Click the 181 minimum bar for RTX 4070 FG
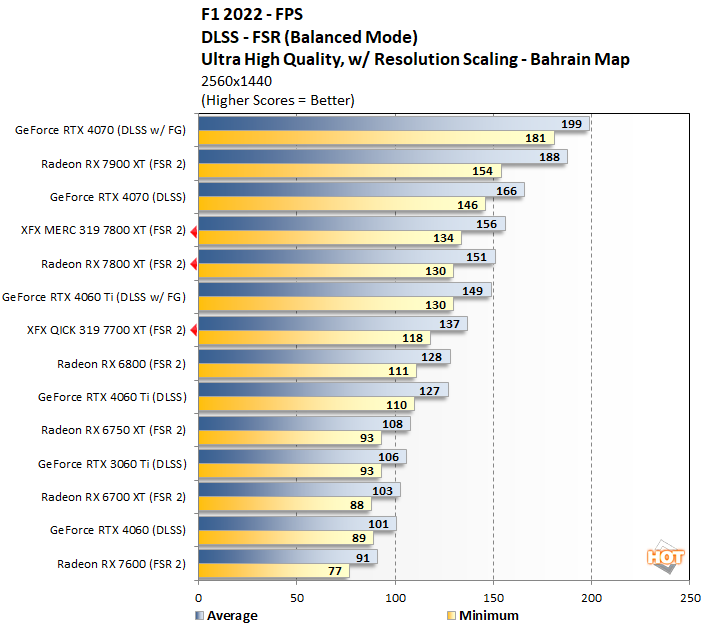 pos(376,138)
